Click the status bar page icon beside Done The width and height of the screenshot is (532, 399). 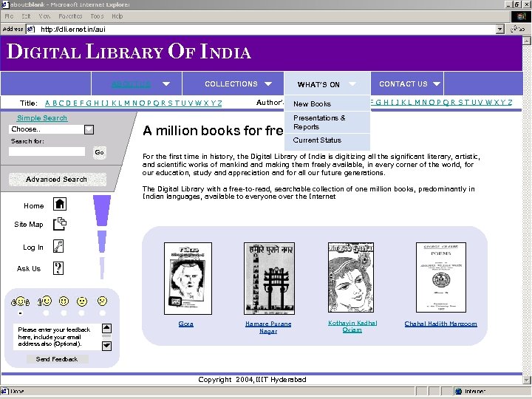[4, 391]
